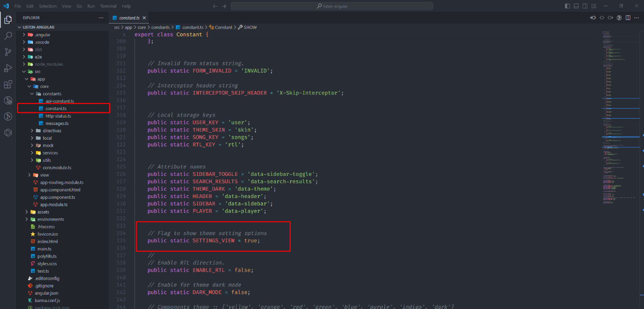The height and width of the screenshot is (309, 644).
Task: Open app.component.html in the Explorer
Action: tap(64, 190)
